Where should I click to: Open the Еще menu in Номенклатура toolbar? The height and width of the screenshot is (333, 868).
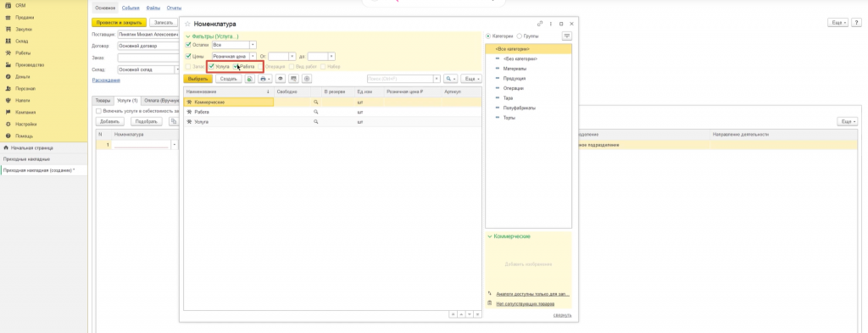(x=470, y=79)
